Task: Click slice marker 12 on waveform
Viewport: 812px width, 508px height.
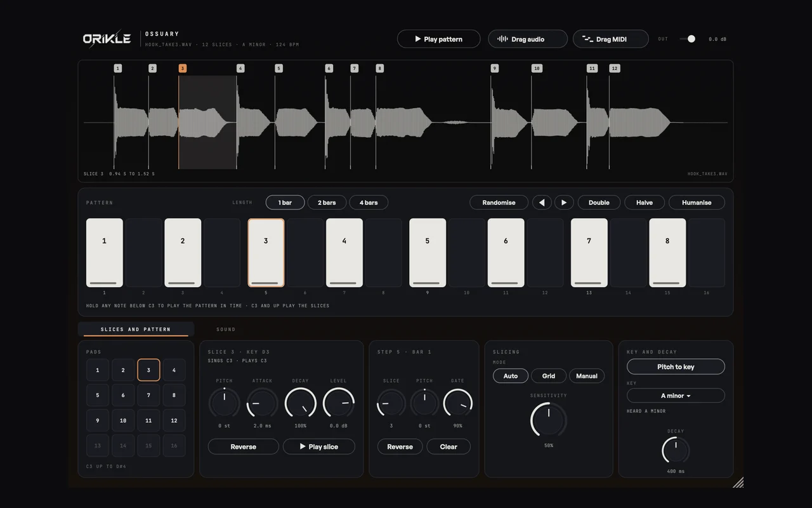Action: tap(614, 68)
